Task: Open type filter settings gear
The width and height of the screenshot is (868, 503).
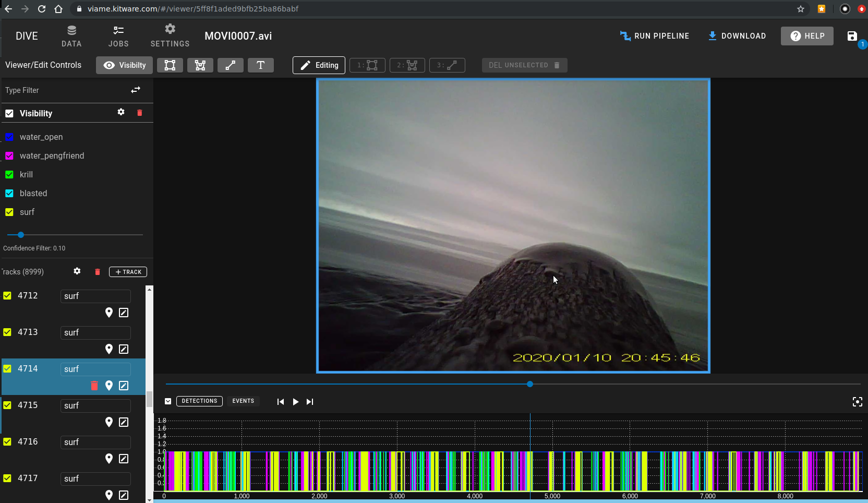Action: coord(121,112)
